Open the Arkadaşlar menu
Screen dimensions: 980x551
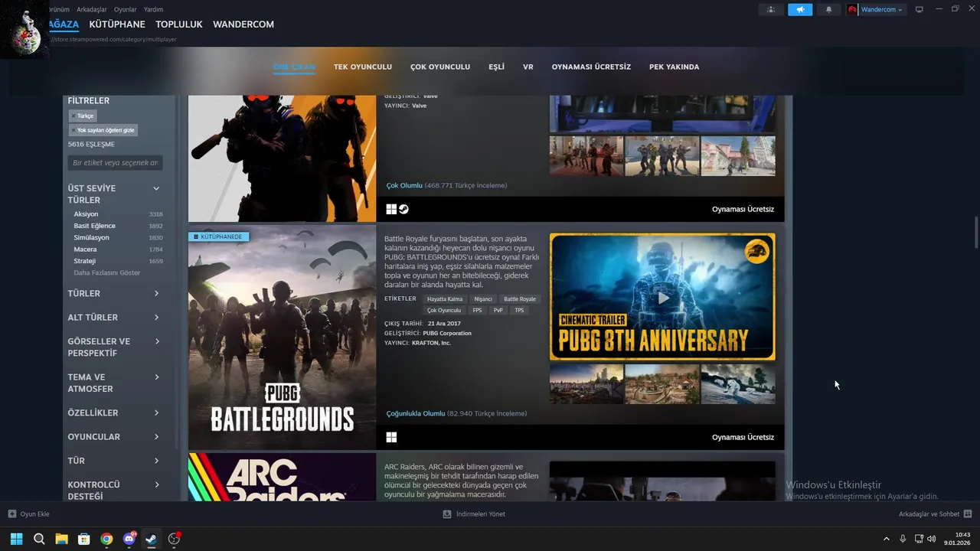(x=92, y=9)
